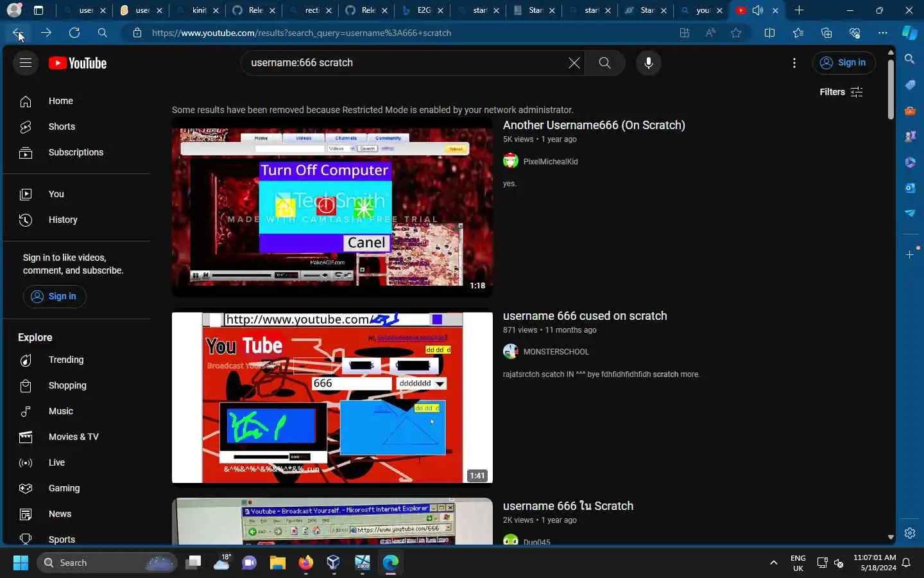924x578 pixels.
Task: Show hidden system tray icons
Action: (774, 563)
